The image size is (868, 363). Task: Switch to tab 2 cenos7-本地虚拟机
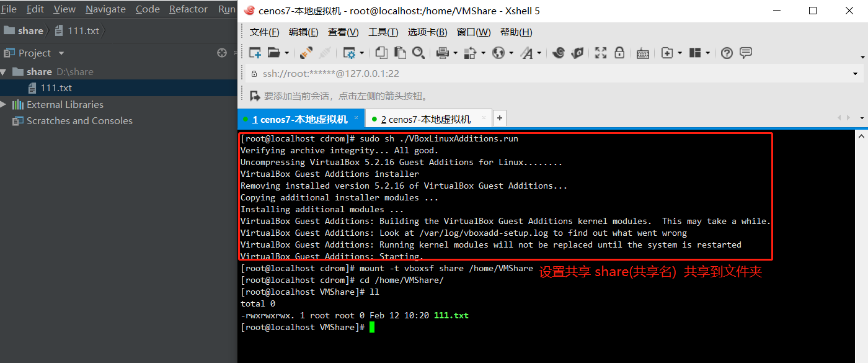(x=428, y=119)
